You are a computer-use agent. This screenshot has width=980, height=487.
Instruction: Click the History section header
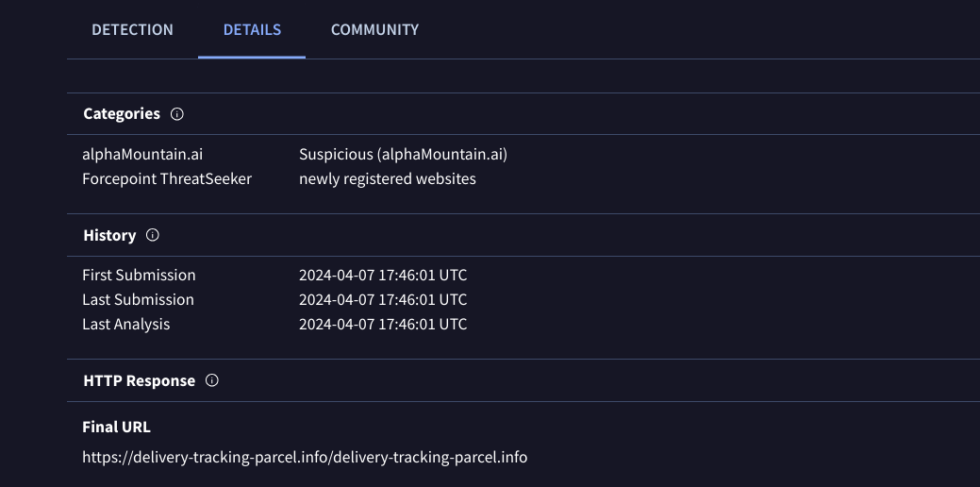coord(109,235)
